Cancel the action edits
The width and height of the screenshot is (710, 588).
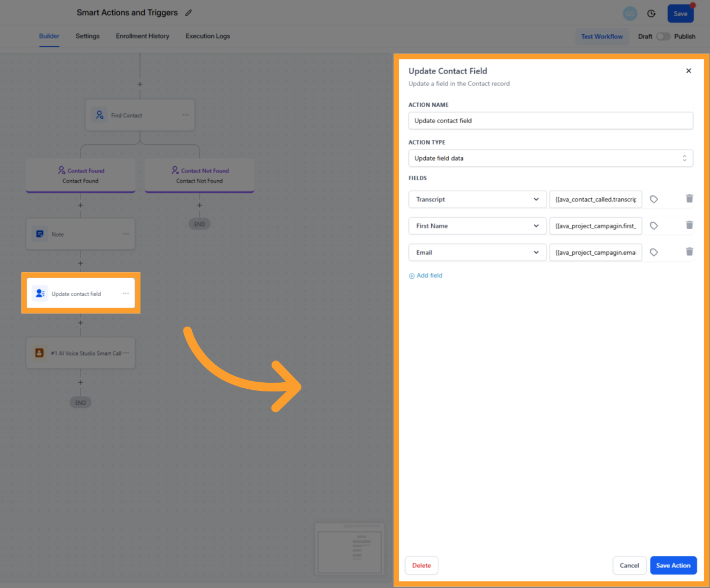(x=629, y=565)
